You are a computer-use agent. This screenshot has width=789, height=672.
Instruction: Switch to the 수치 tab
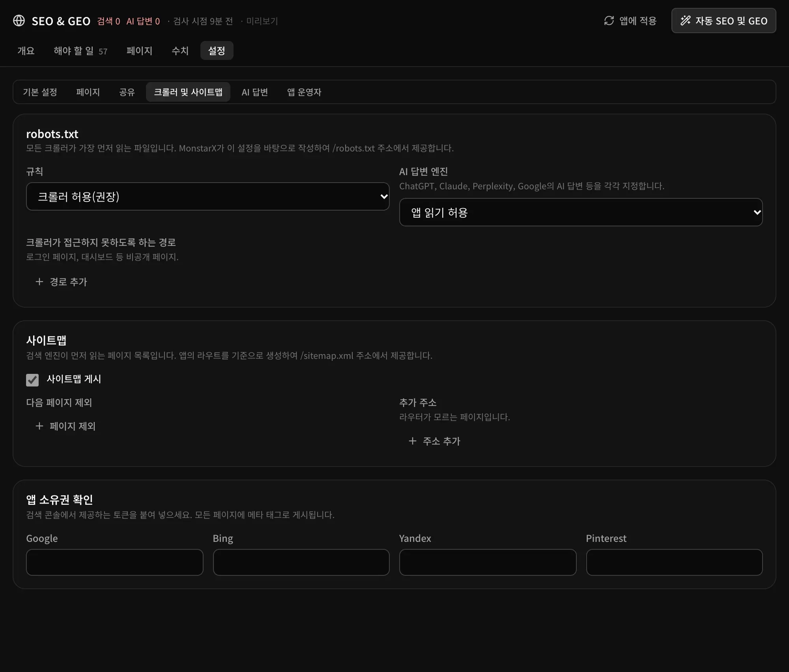pyautogui.click(x=180, y=51)
